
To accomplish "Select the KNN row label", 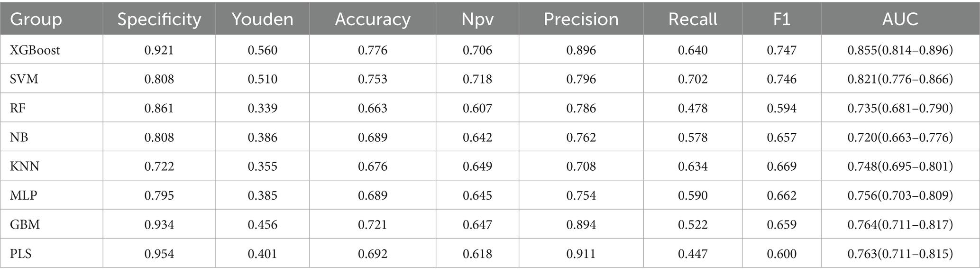I will coord(25,166).
